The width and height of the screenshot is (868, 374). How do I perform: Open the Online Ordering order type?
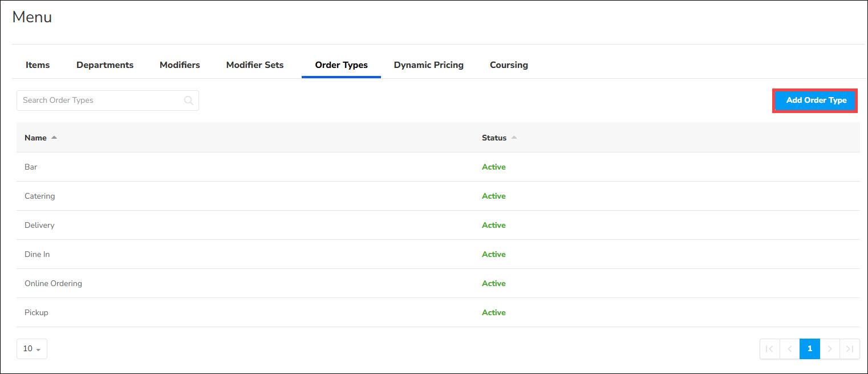pos(53,283)
